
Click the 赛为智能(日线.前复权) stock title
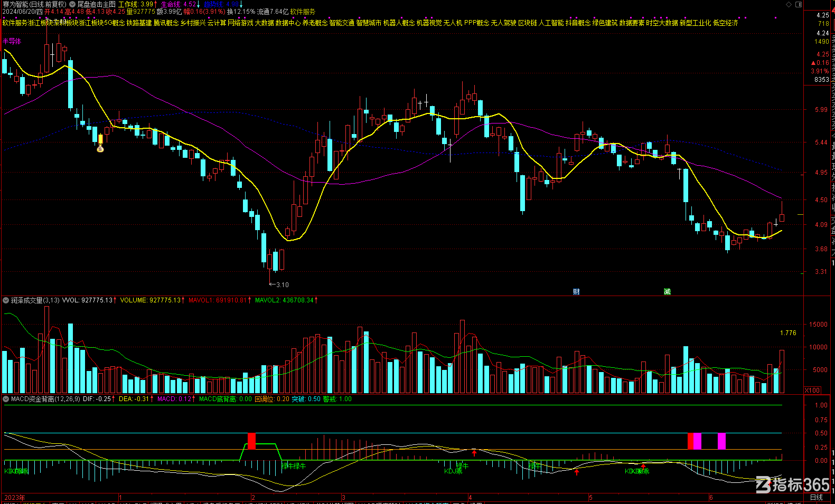click(35, 4)
